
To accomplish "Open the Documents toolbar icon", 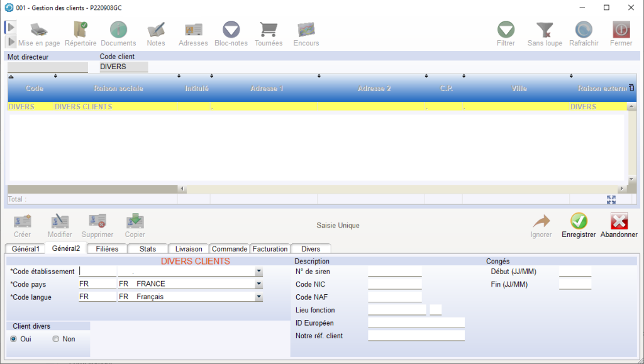I will (x=118, y=30).
